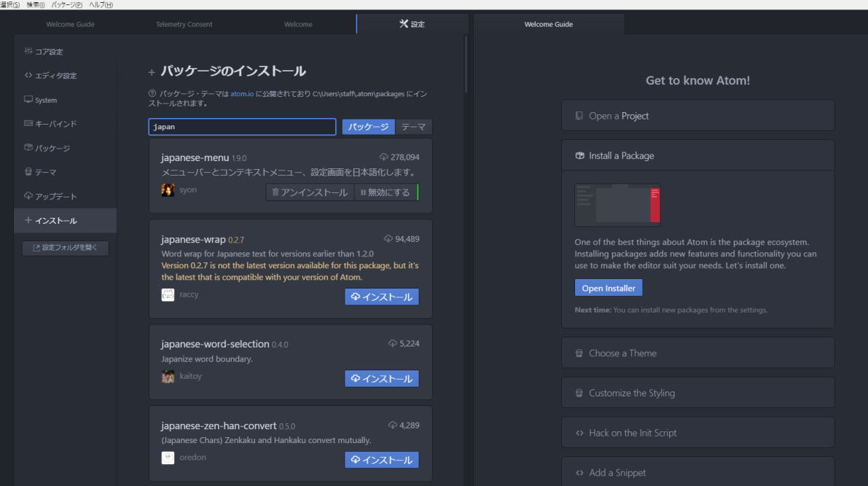
Task: Click the Get to know Atom! heading
Action: click(697, 80)
